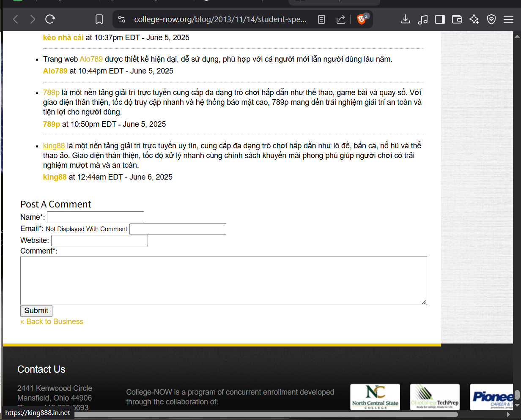Click the scroll up arrow
This screenshot has height=420, width=521.
517,36
